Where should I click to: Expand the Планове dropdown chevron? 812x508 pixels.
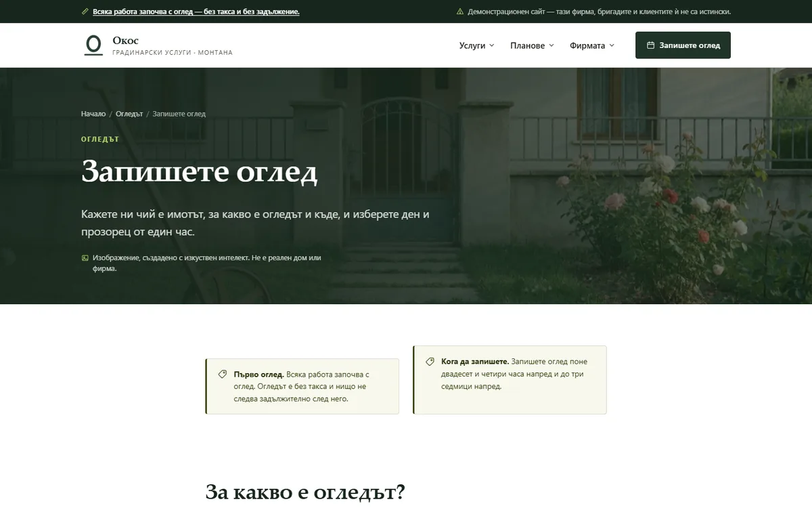point(551,45)
